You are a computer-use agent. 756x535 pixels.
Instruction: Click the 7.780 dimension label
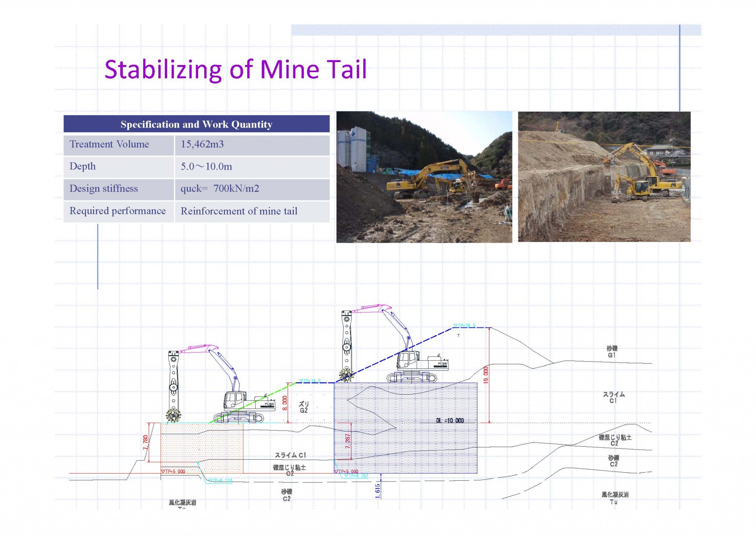(145, 442)
